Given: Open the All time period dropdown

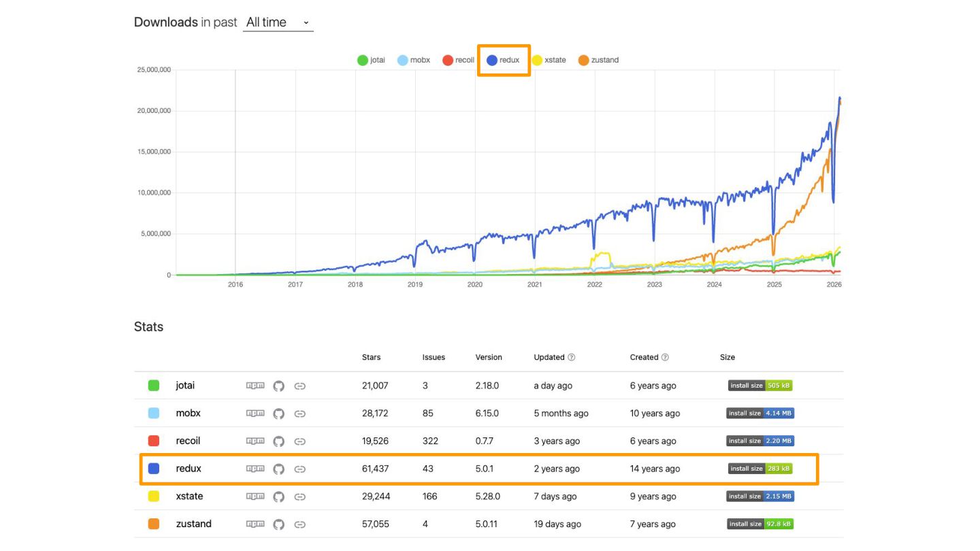Looking at the screenshot, I should coord(278,22).
